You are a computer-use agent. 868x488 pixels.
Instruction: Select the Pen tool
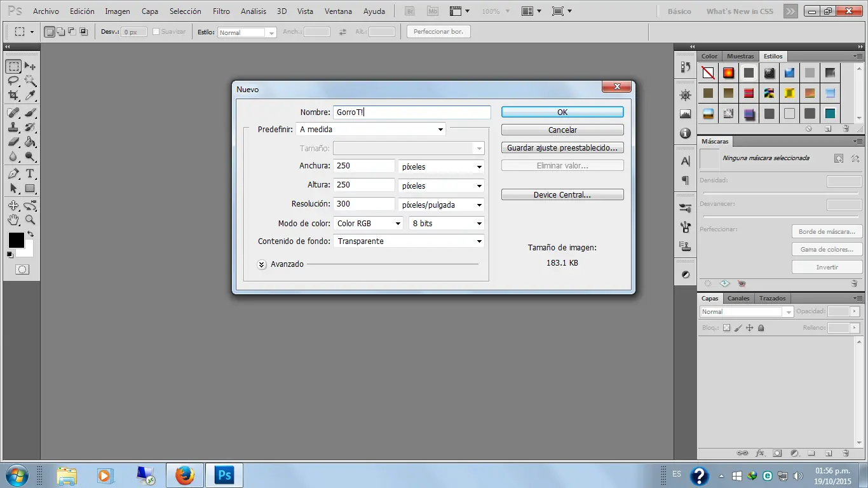(13, 173)
